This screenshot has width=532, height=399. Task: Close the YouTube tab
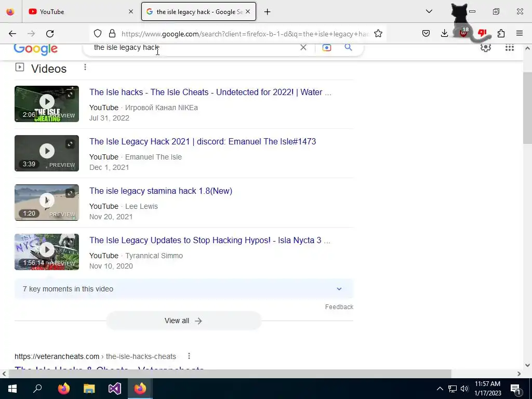click(131, 12)
